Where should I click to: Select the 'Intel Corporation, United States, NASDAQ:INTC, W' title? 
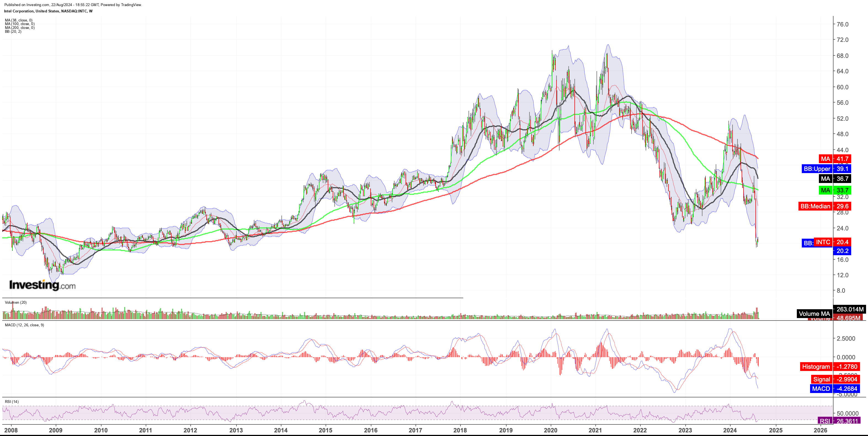pyautogui.click(x=48, y=11)
